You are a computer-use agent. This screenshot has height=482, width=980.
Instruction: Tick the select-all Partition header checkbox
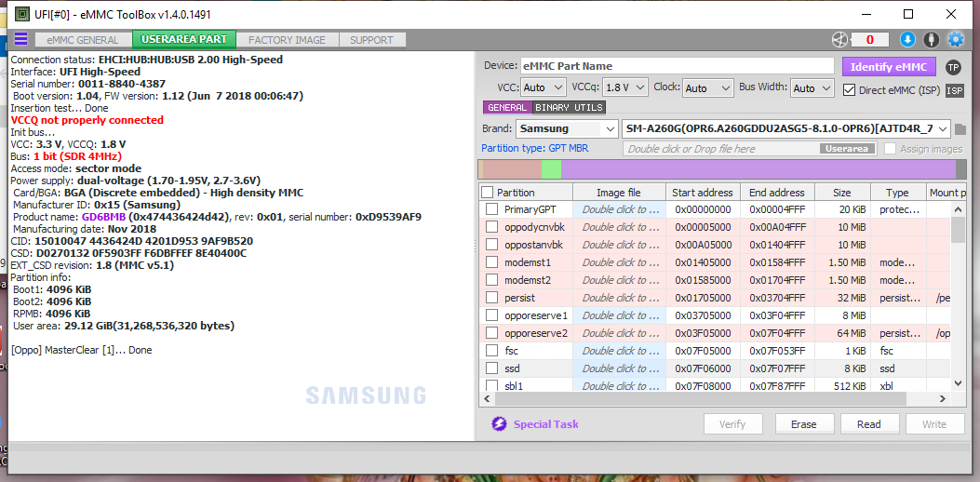coord(488,193)
